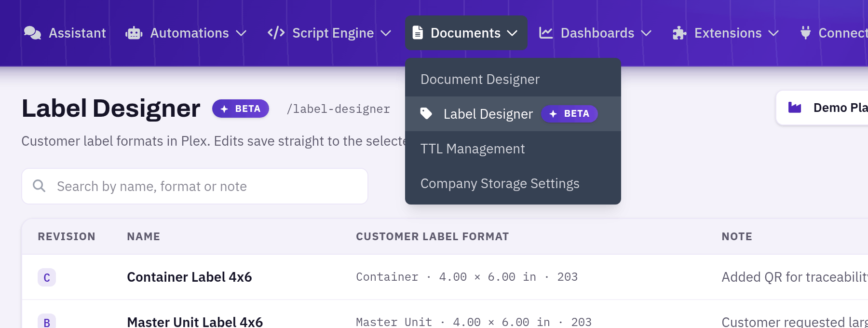This screenshot has width=868, height=328.
Task: Collapse the Documents menu chevron
Action: (512, 33)
